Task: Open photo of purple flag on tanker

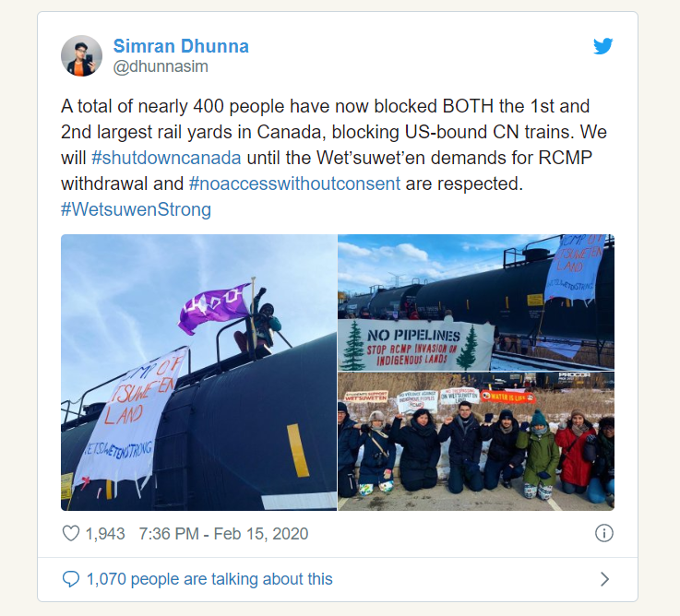Action: pyautogui.click(x=198, y=373)
